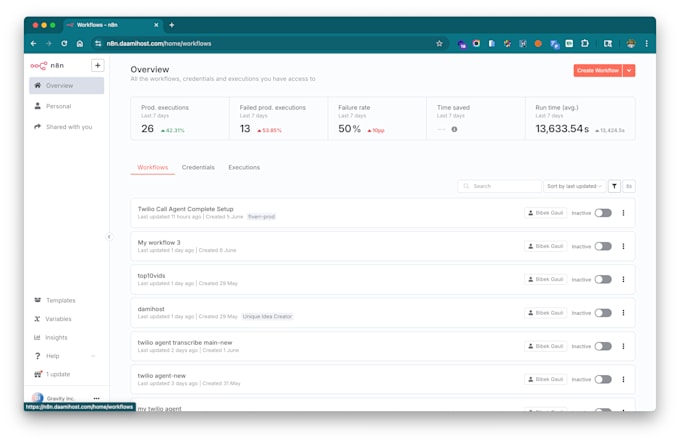Open Shared with you in sidebar
680x443 pixels.
click(66, 127)
